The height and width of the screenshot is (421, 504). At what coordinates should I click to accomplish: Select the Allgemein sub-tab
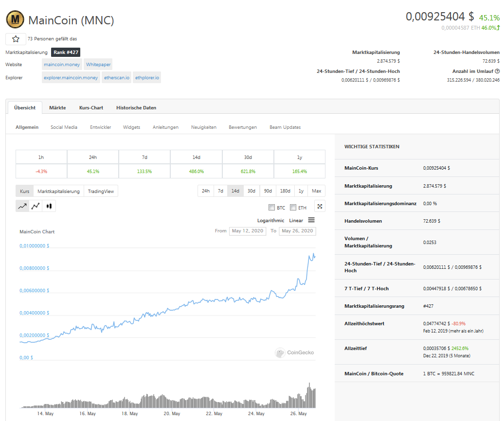pos(27,127)
